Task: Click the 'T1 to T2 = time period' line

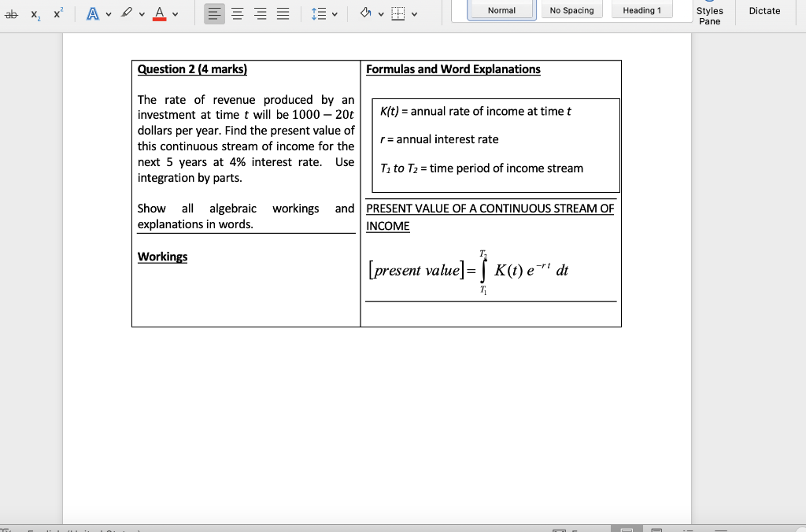Action: [482, 168]
